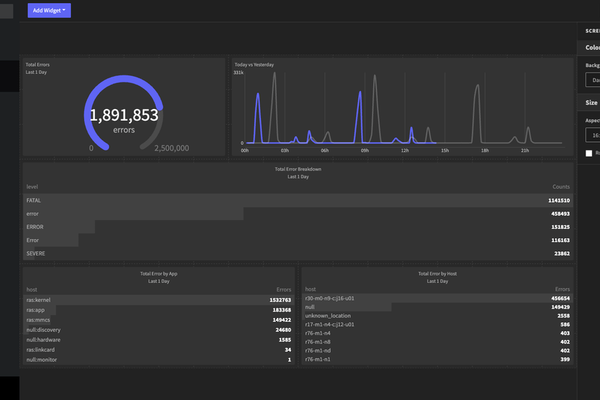This screenshot has height=400, width=600.
Task: Click the SEVERE level row
Action: 298,253
